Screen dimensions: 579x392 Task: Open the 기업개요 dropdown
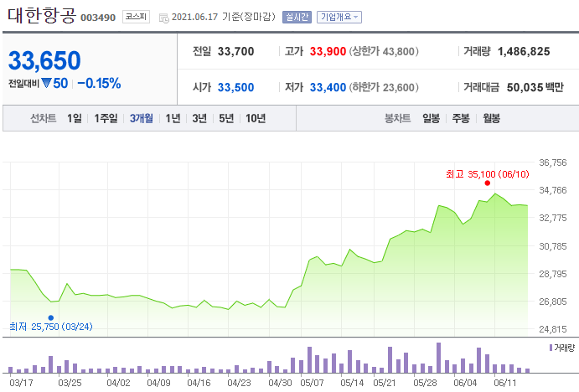(339, 17)
